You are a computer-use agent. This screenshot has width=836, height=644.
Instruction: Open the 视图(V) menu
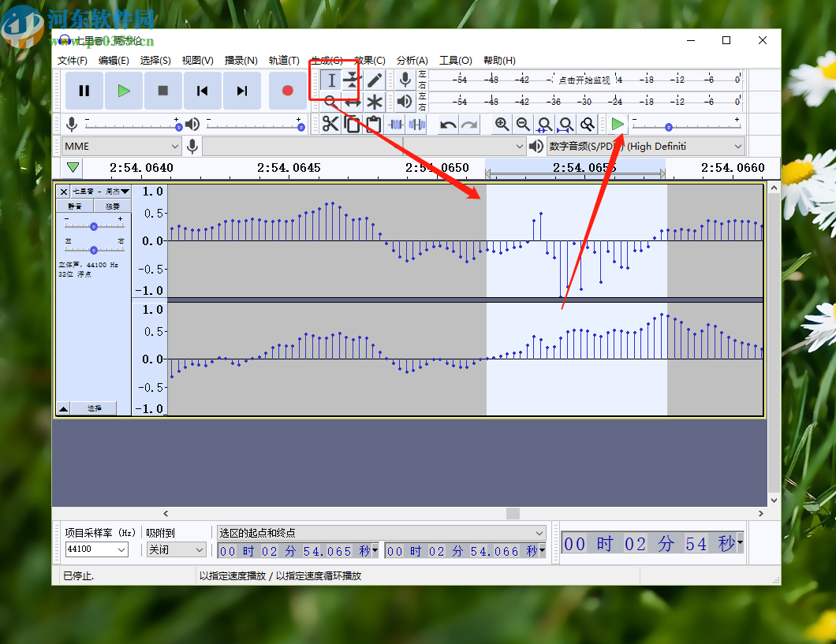point(197,60)
